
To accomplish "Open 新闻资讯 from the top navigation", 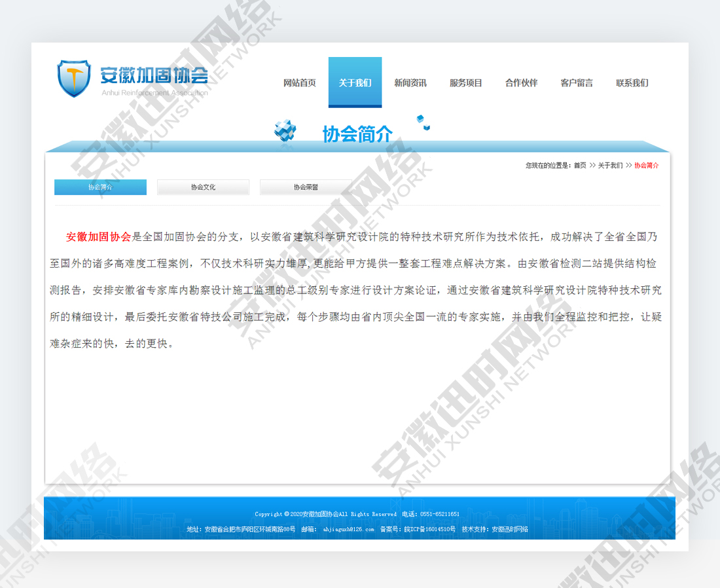I will pos(410,83).
